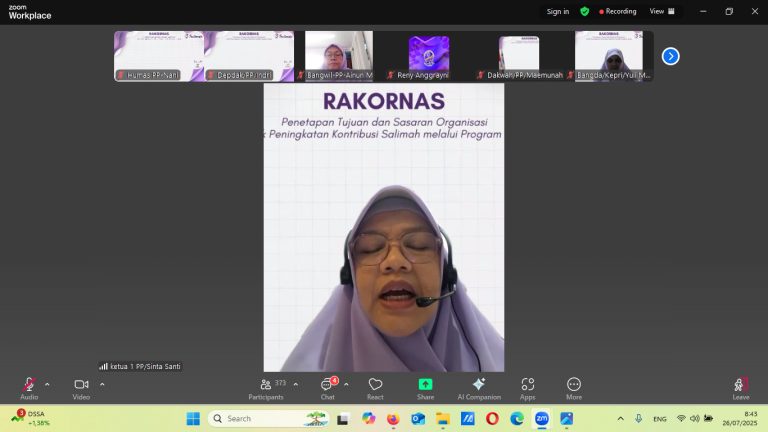The height and width of the screenshot is (432, 768).
Task: Start screen Share with green icon
Action: pyautogui.click(x=425, y=384)
